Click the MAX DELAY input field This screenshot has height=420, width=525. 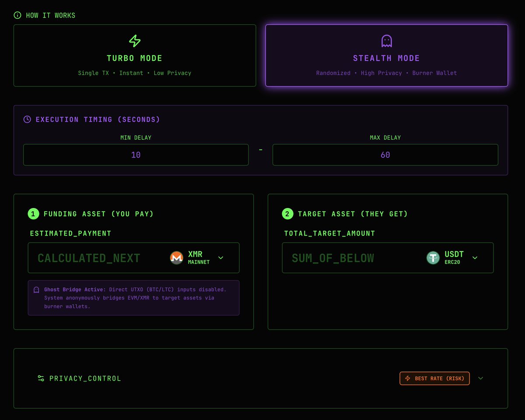point(385,155)
